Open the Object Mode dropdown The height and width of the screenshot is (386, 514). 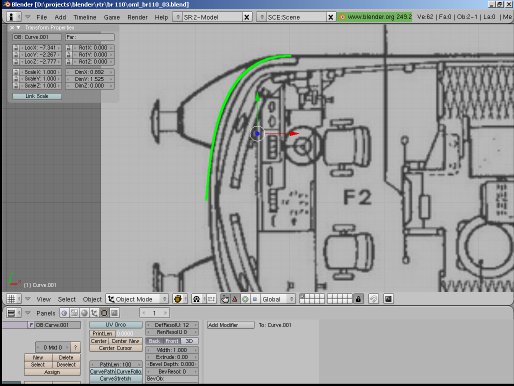coord(137,299)
